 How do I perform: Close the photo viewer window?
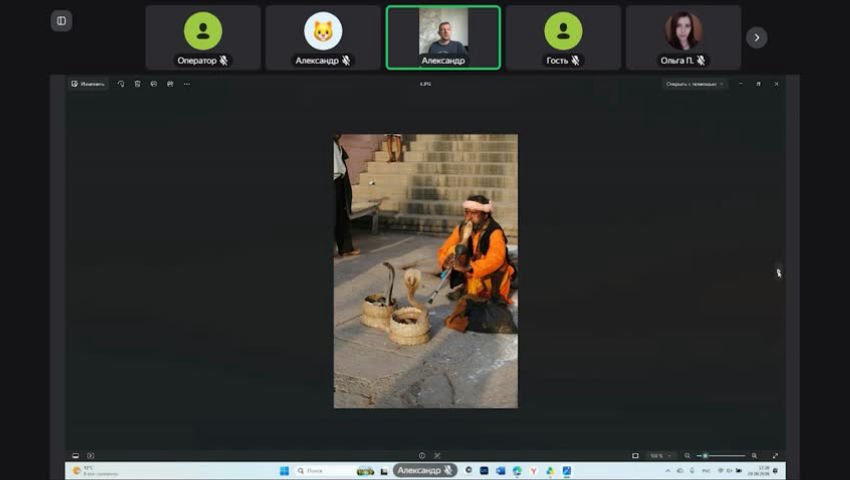point(776,84)
